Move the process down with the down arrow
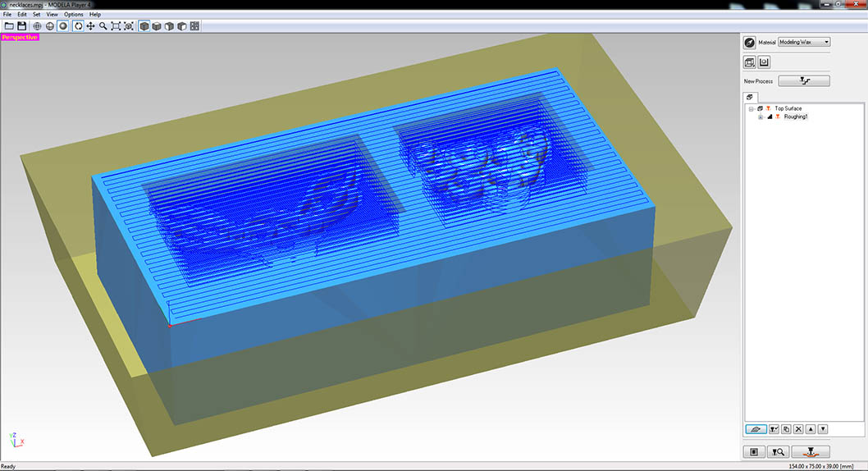 823,429
